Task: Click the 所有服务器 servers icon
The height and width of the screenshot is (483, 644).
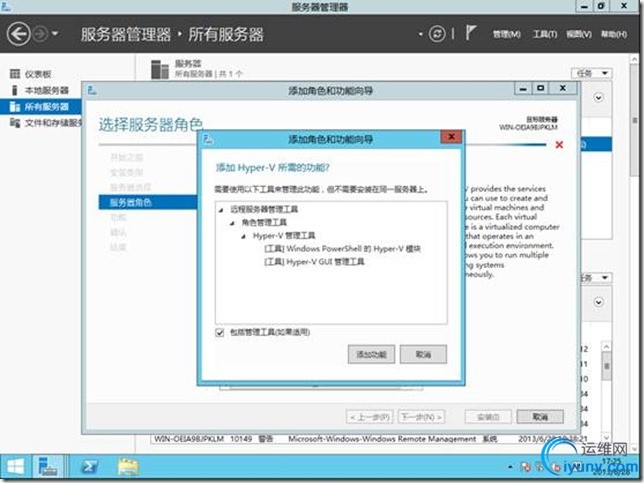Action: [x=15, y=107]
